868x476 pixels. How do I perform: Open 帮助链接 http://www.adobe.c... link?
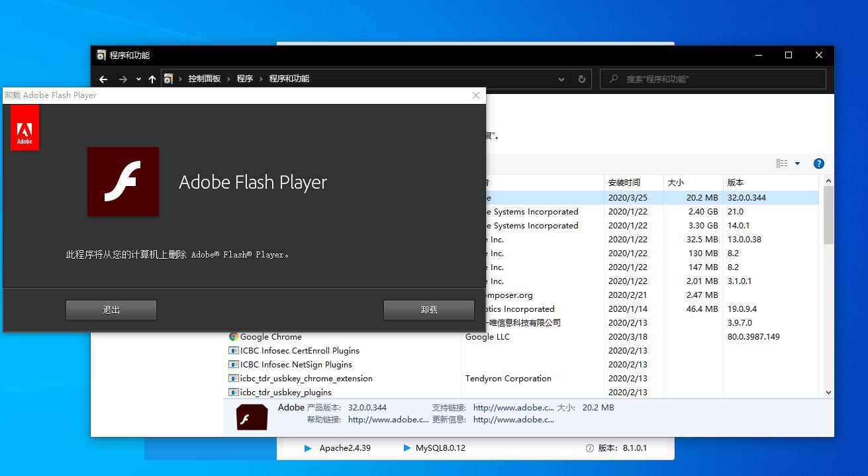point(388,420)
